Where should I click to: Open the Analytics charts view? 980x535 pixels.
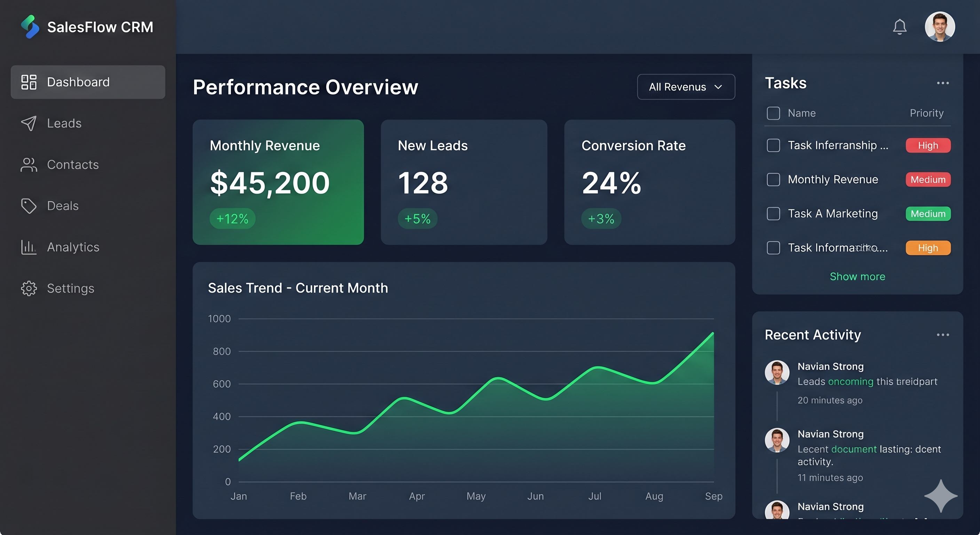[x=73, y=247]
